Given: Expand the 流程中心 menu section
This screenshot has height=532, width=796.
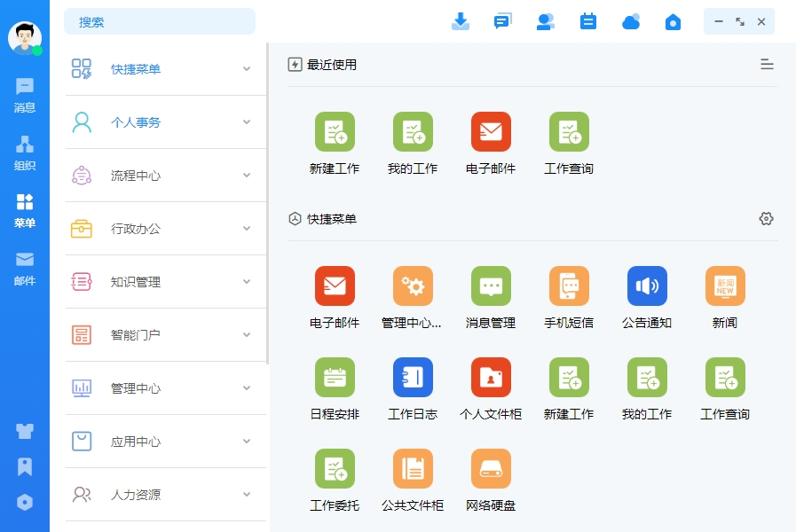Looking at the screenshot, I should point(165,176).
